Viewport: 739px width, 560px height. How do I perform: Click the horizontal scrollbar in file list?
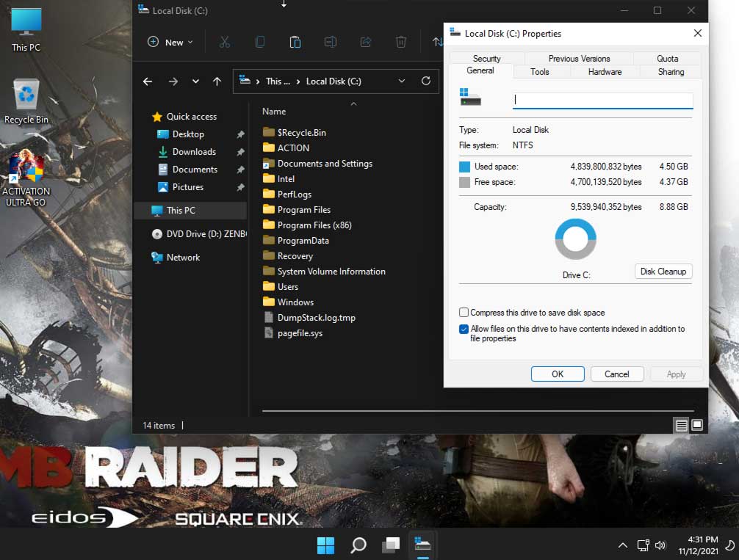(x=478, y=411)
